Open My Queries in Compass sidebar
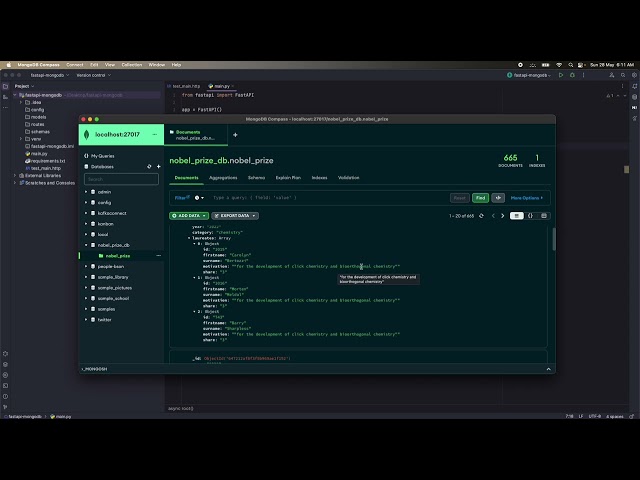 99,156
